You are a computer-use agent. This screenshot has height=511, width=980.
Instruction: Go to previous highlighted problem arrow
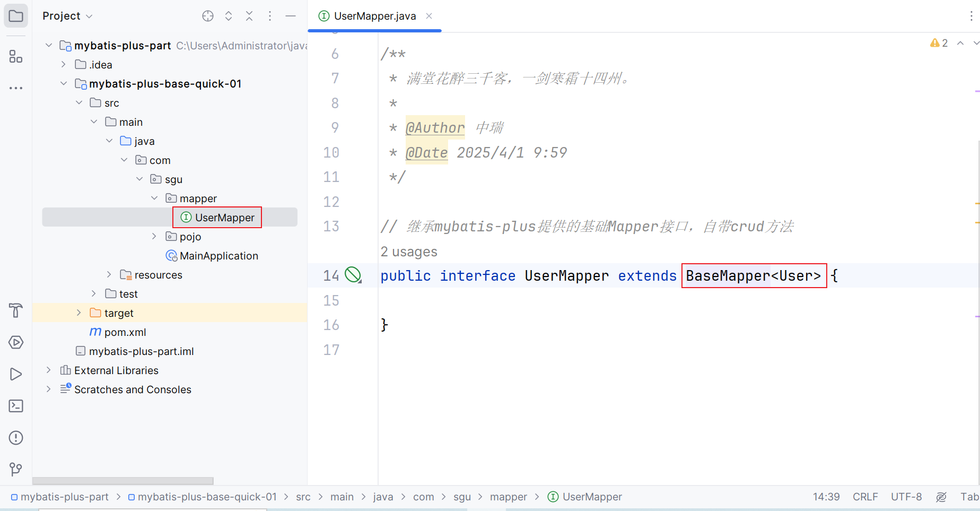(960, 43)
